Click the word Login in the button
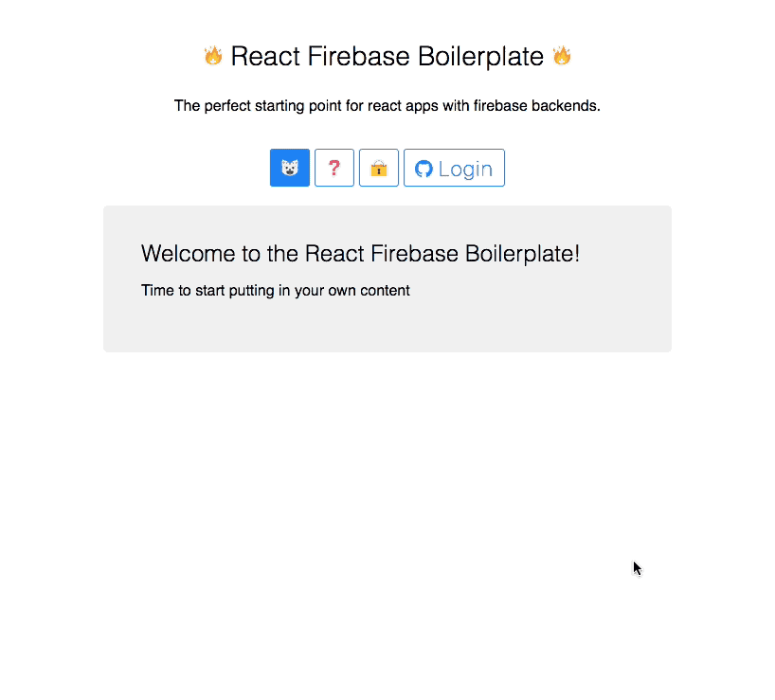The height and width of the screenshot is (700, 775). (x=465, y=170)
